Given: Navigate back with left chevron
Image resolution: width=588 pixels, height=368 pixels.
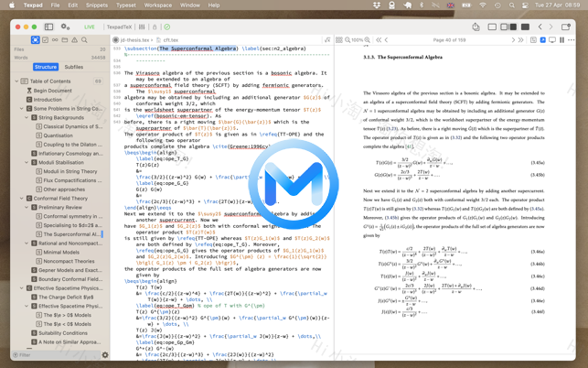Looking at the screenshot, I should pyautogui.click(x=540, y=27).
